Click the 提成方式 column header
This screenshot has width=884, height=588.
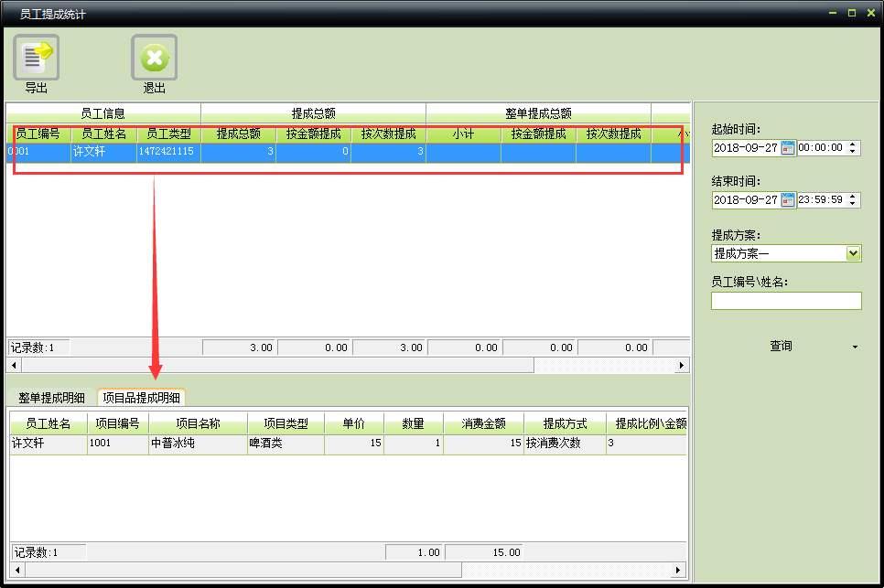(565, 423)
